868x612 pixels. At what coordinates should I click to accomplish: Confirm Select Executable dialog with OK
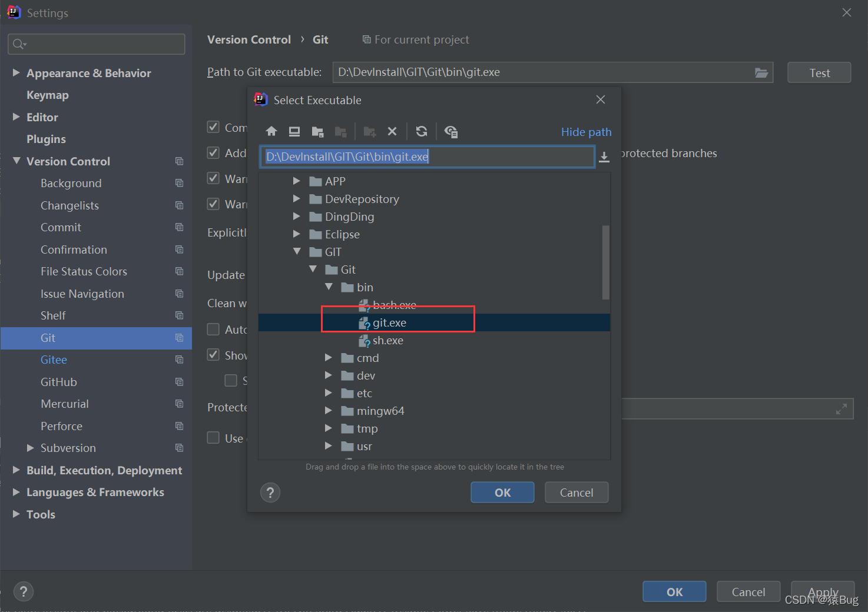(x=502, y=493)
